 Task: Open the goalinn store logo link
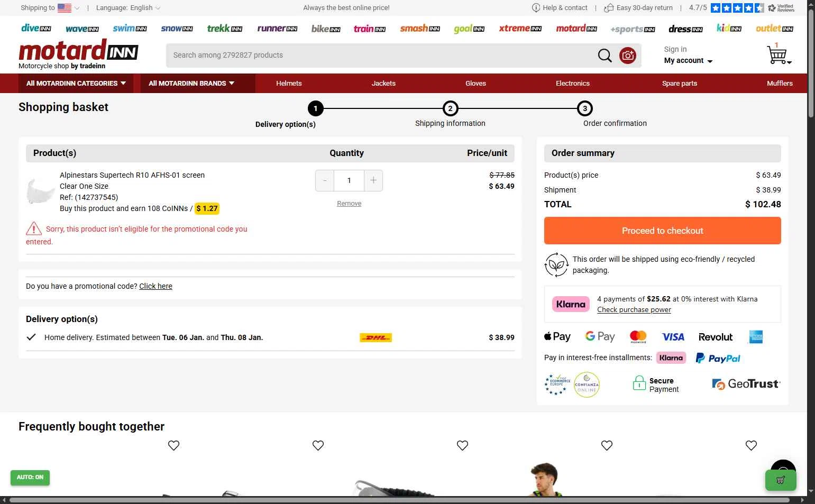click(x=469, y=29)
